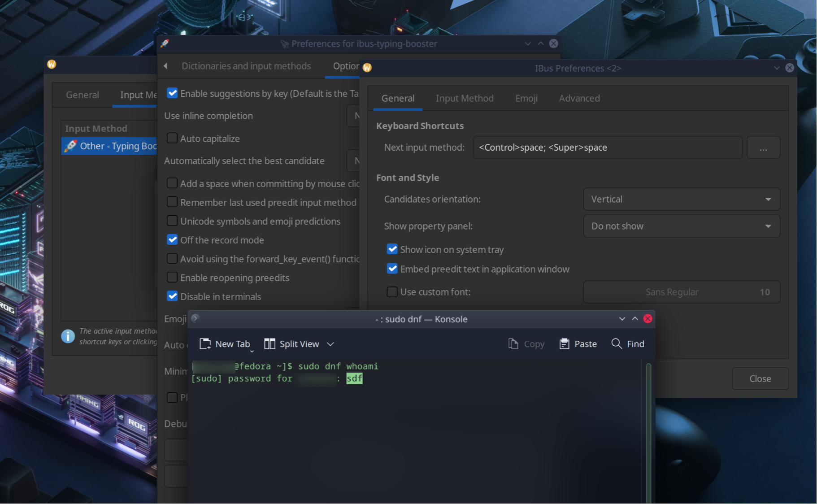Click the info icon about active input method

[68, 336]
